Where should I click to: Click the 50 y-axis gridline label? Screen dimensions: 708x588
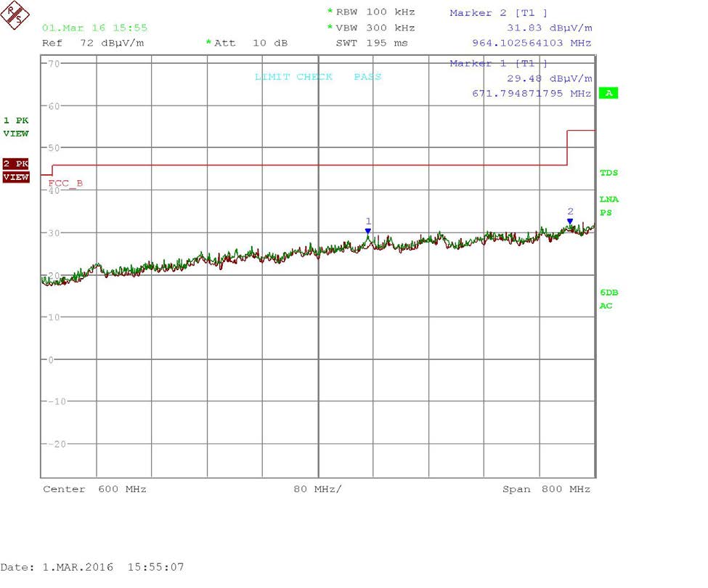(x=54, y=147)
